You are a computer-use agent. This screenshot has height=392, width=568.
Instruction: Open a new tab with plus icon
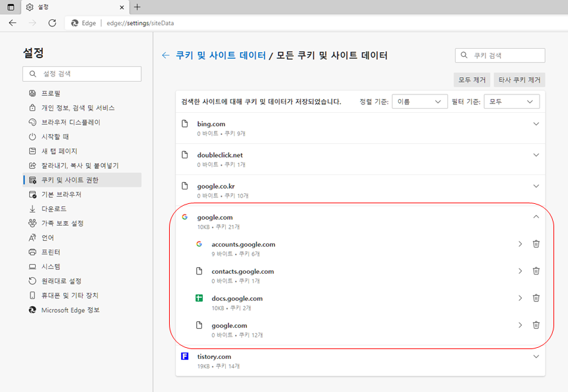(x=137, y=7)
